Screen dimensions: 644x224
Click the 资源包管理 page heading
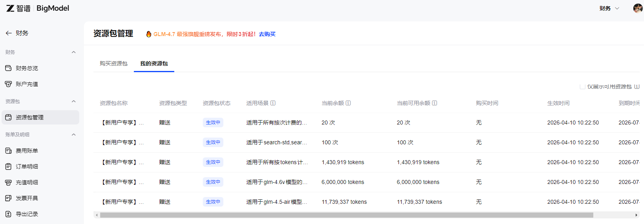pyautogui.click(x=113, y=34)
